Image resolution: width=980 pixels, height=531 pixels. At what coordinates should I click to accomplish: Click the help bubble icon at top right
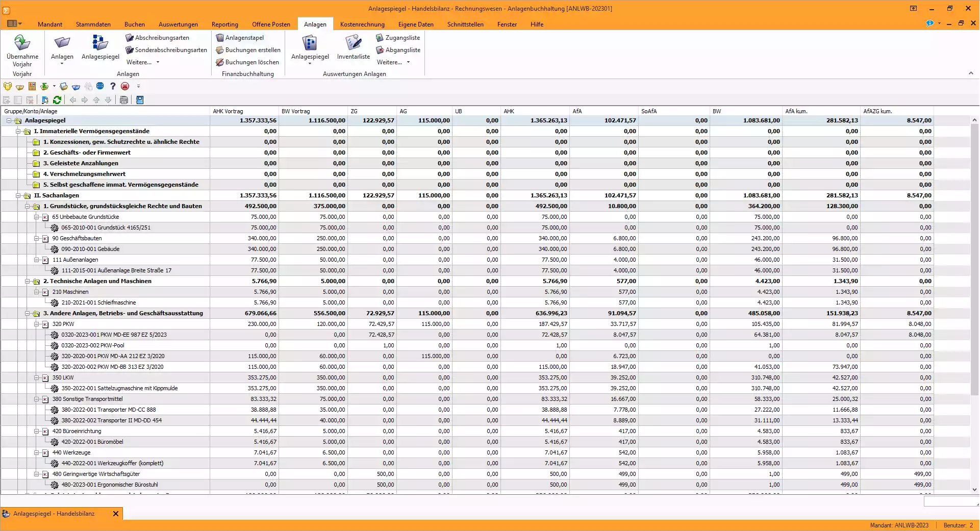click(x=929, y=23)
